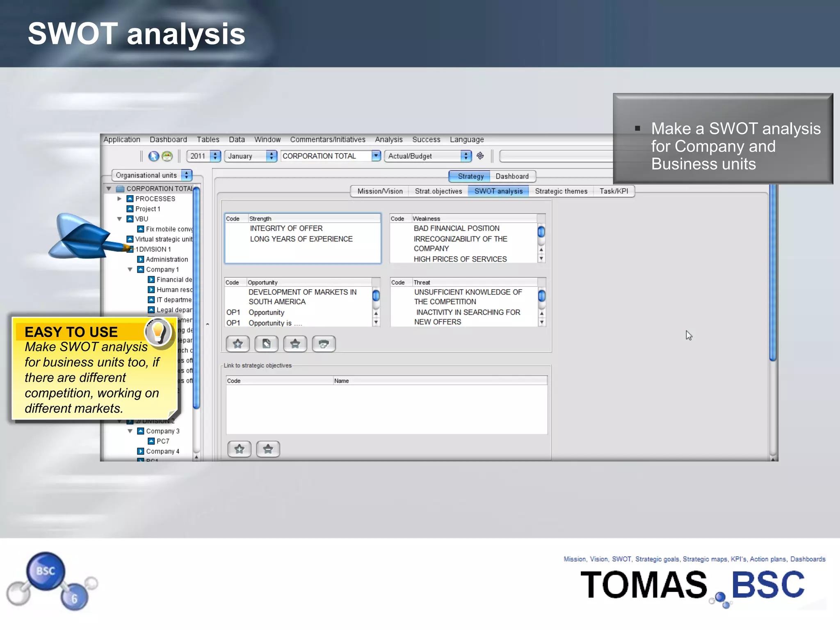Open the Mission/Vision tab
This screenshot has height=630, width=840.
pos(380,191)
